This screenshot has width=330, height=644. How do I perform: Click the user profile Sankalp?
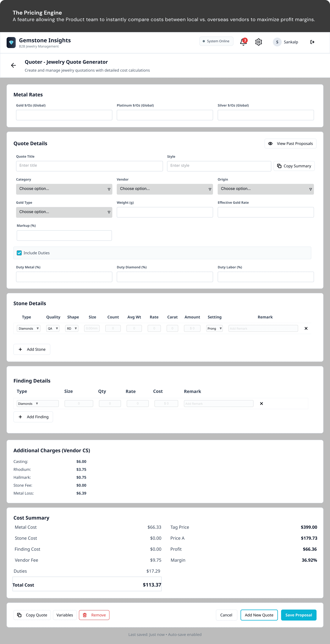tap(285, 42)
